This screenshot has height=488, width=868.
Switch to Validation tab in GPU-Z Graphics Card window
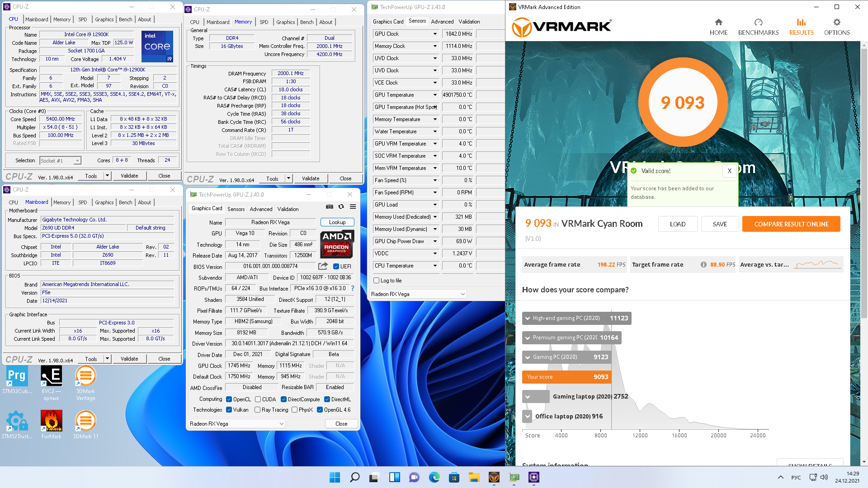288,209
